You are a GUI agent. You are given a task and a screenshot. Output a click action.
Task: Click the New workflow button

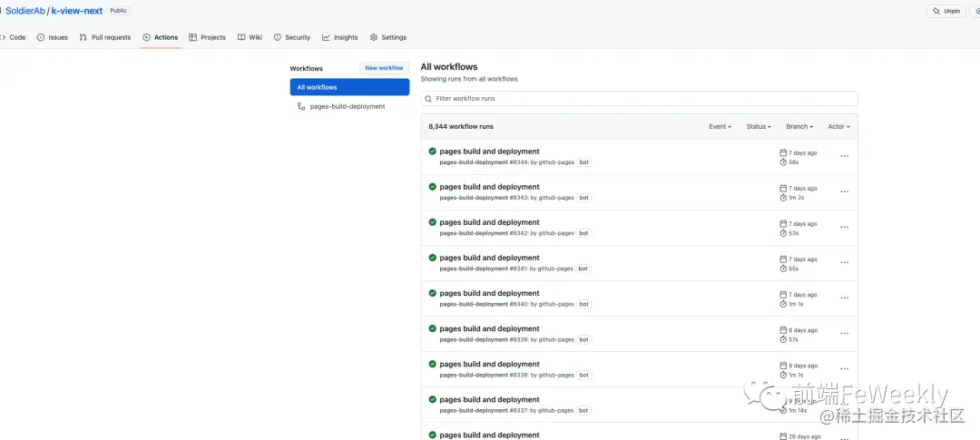click(385, 68)
